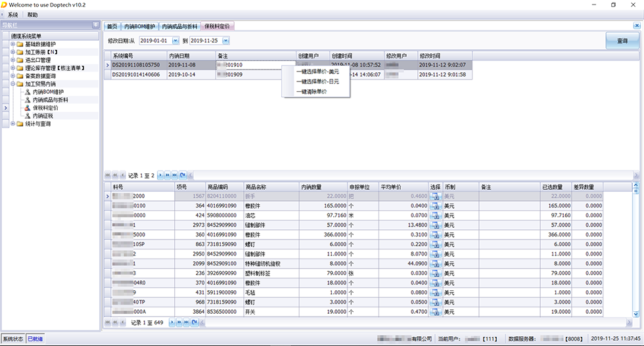Open the start date dropdown 2019-01-01

[x=175, y=41]
